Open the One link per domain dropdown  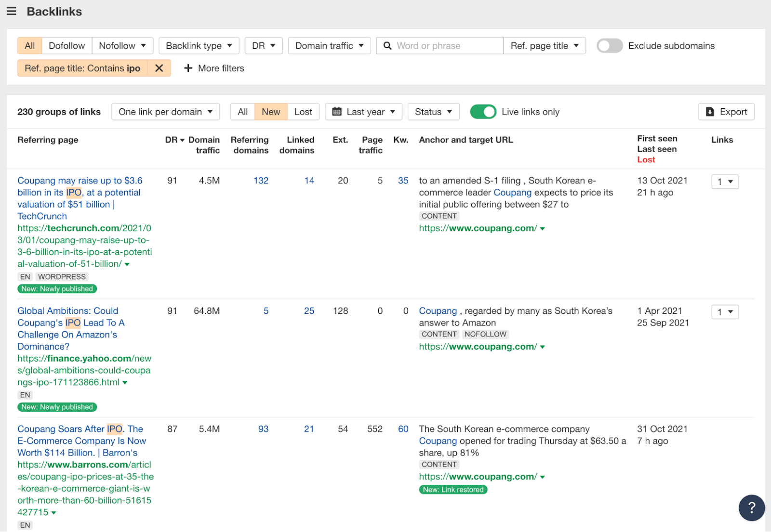(x=165, y=112)
